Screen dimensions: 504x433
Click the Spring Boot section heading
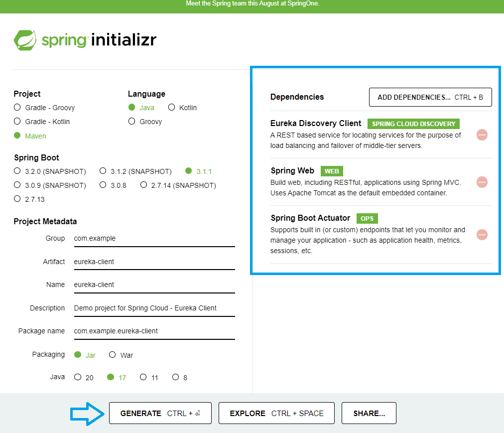point(36,157)
